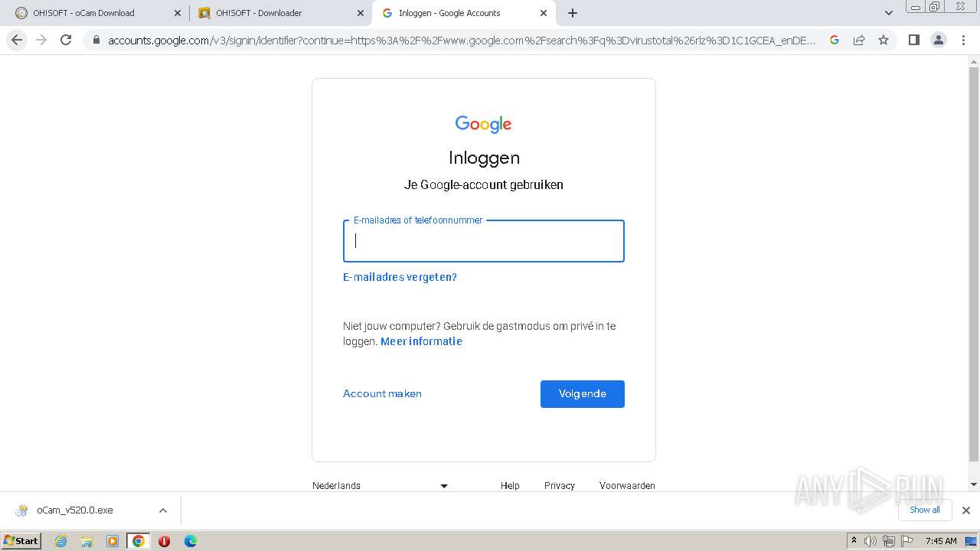
Task: Share this page via address bar icon
Action: (x=859, y=41)
